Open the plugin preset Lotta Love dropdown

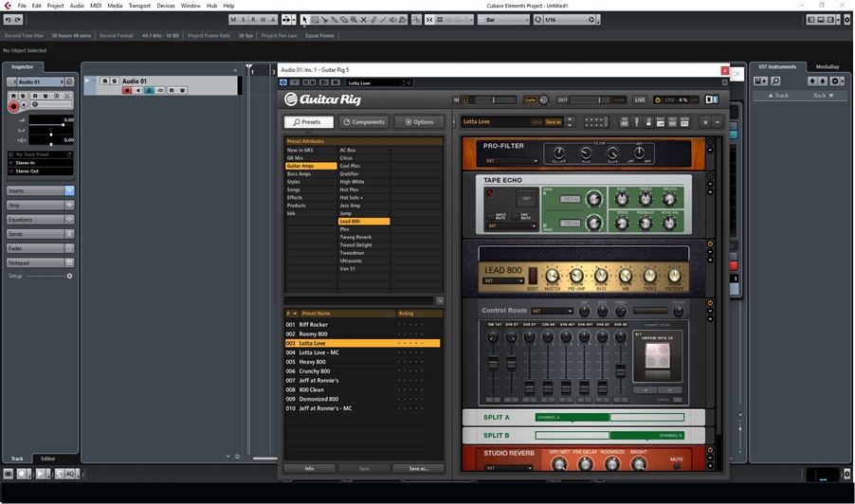376,82
